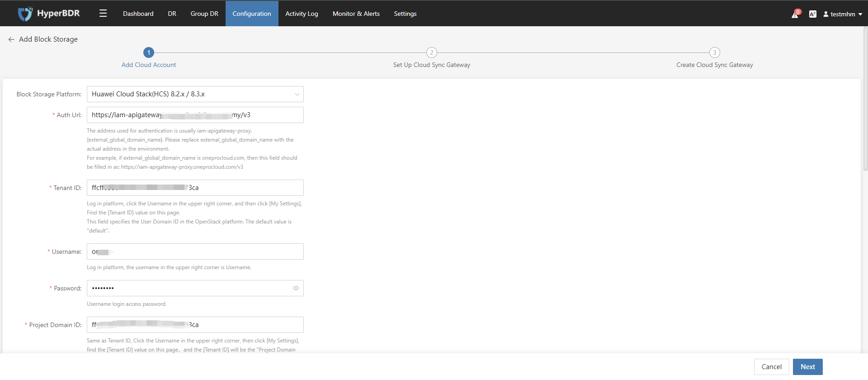Expand Block Storage Platform dropdown
The height and width of the screenshot is (380, 868).
pos(195,94)
